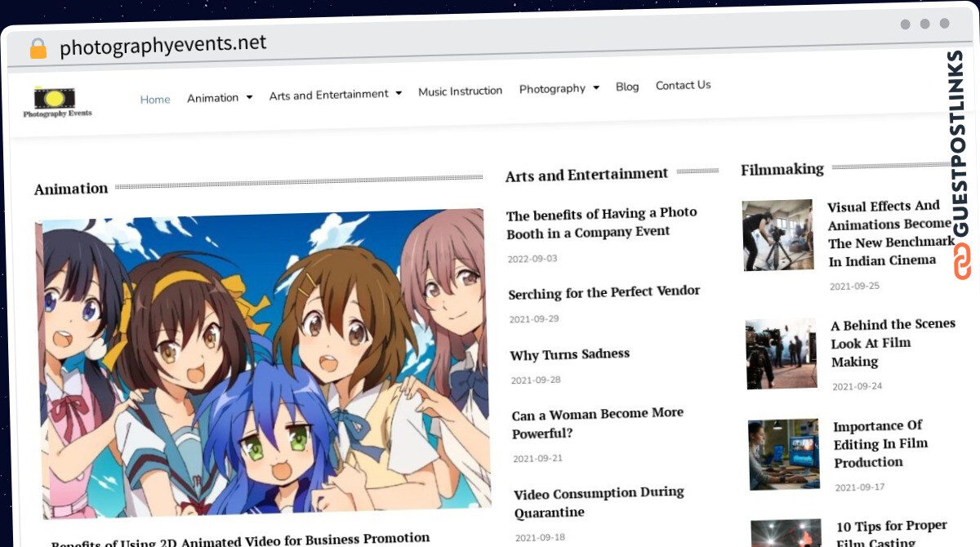980x547 pixels.
Task: Click the 2021-09-25 post date
Action: [x=854, y=287]
